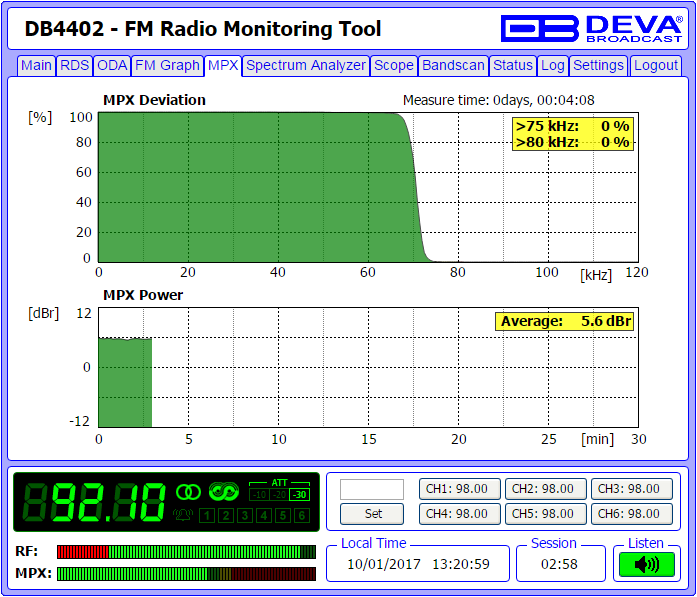
Task: Click alarm indicator number 1
Action: point(207,516)
